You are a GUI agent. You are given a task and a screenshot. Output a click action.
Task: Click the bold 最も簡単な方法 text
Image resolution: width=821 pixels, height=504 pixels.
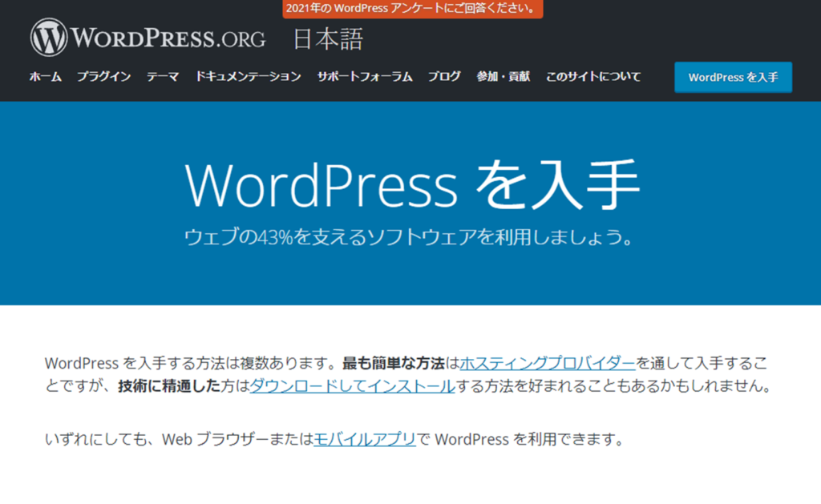(x=393, y=363)
